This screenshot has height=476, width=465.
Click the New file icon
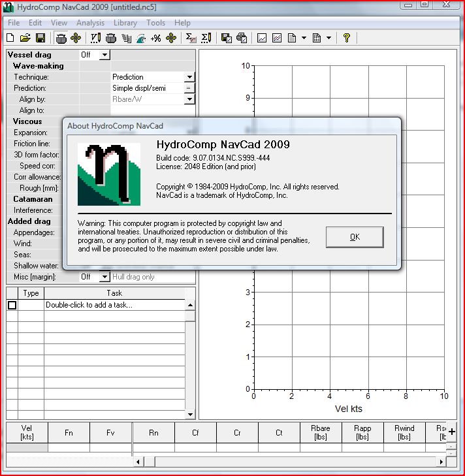click(x=10, y=38)
